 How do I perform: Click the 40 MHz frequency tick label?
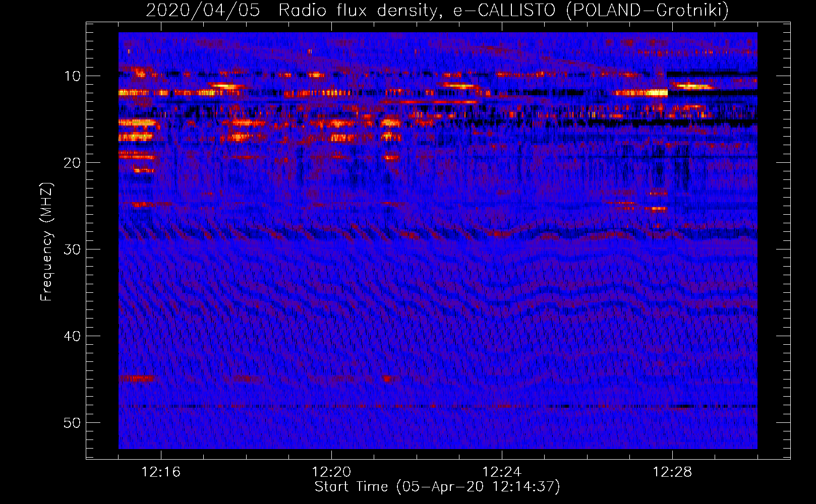(73, 336)
